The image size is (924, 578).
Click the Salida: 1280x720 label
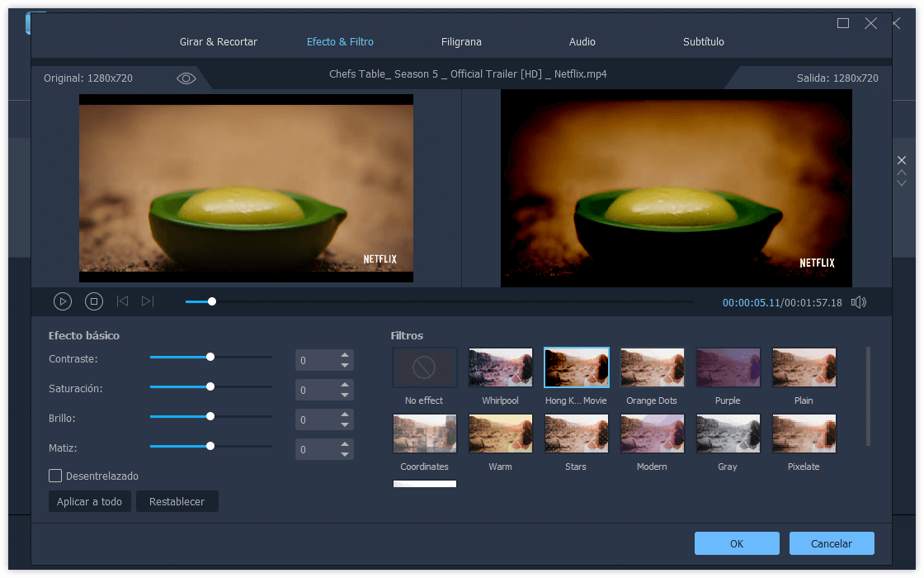837,78
